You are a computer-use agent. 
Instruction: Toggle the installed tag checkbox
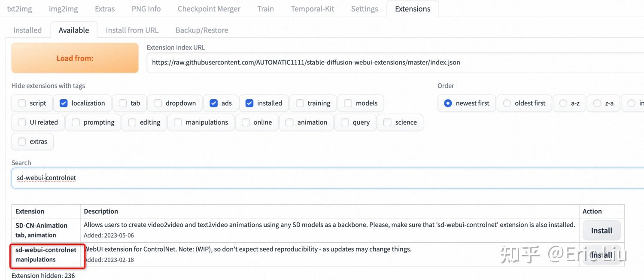(249, 103)
